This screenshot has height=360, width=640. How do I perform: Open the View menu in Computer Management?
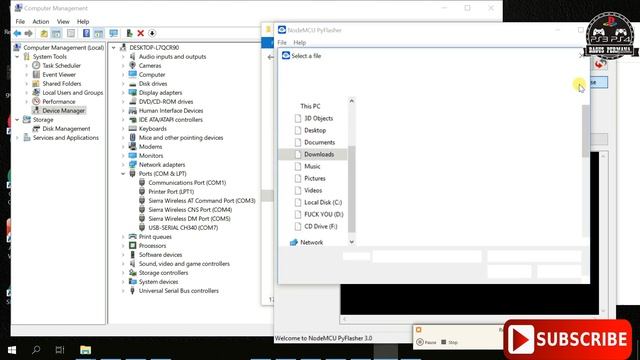coord(63,21)
